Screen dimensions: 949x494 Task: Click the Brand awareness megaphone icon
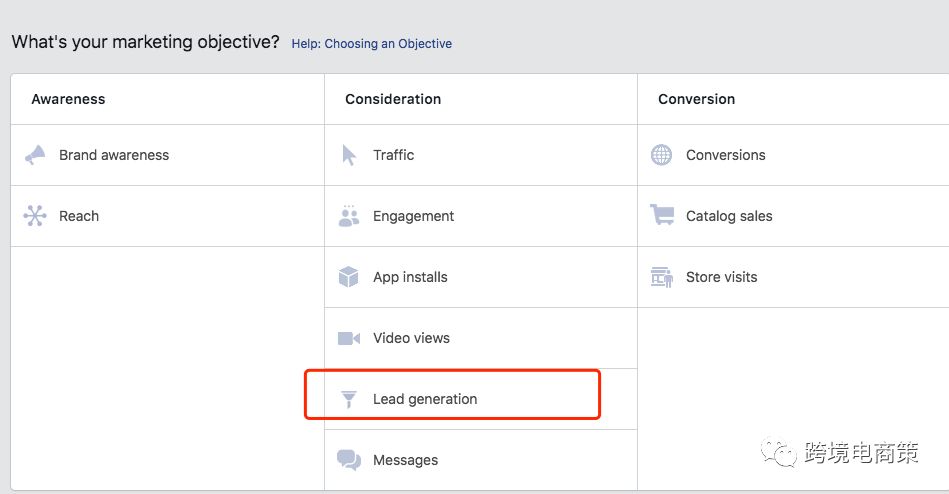(x=35, y=155)
